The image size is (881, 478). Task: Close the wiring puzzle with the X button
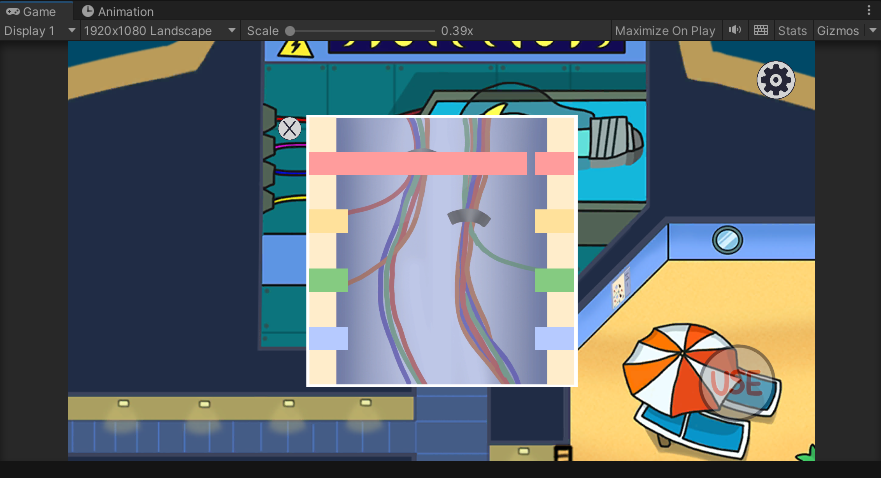tap(289, 129)
